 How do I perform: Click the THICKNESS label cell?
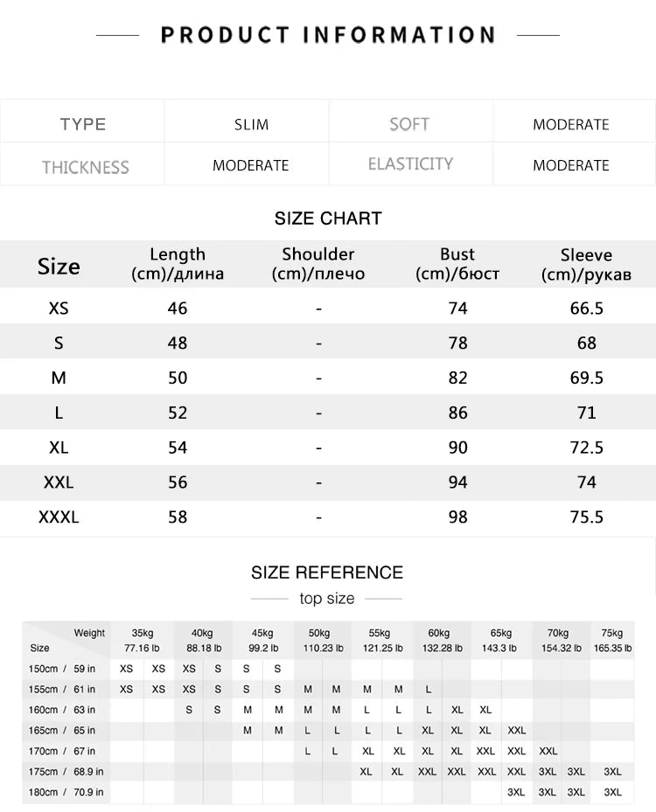(x=85, y=167)
